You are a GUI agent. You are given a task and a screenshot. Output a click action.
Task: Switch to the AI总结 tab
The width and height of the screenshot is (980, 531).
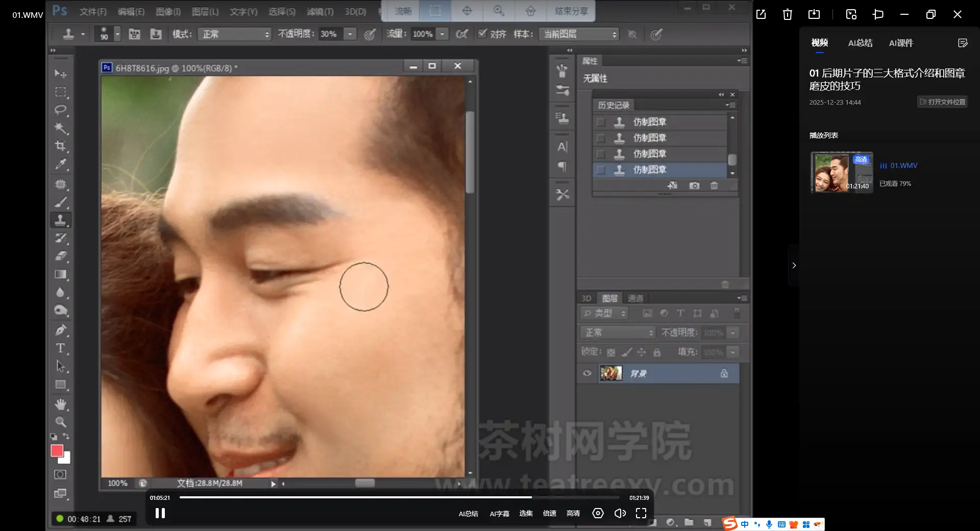click(x=860, y=43)
